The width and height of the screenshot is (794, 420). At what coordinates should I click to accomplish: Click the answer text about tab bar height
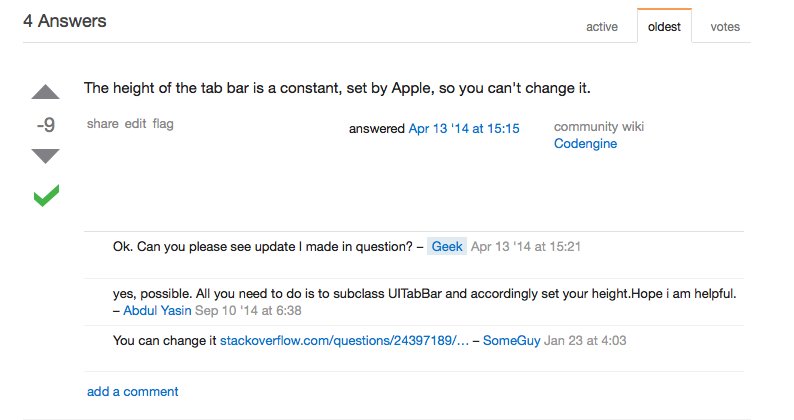pyautogui.click(x=337, y=88)
